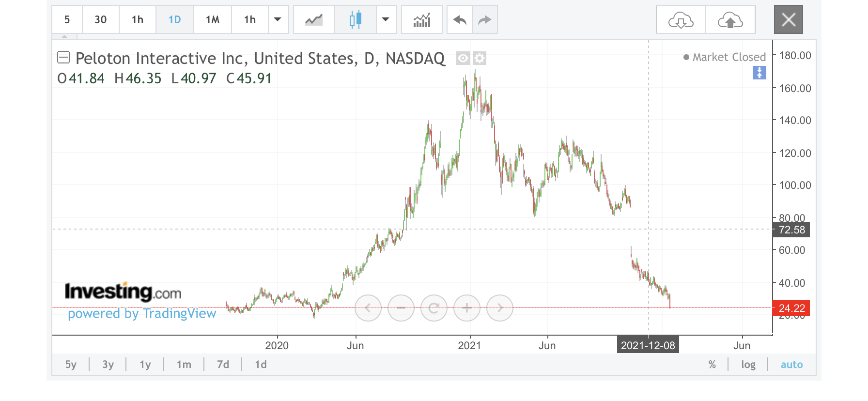The width and height of the screenshot is (868, 401).
Task: Zoom out with the minus button
Action: pyautogui.click(x=401, y=308)
